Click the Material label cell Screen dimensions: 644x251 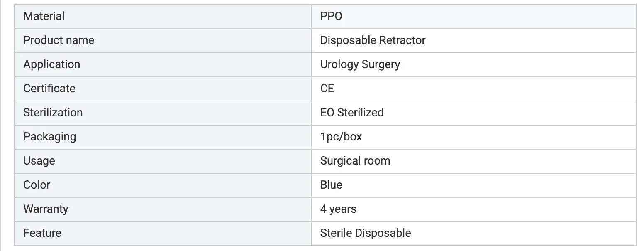click(x=44, y=16)
